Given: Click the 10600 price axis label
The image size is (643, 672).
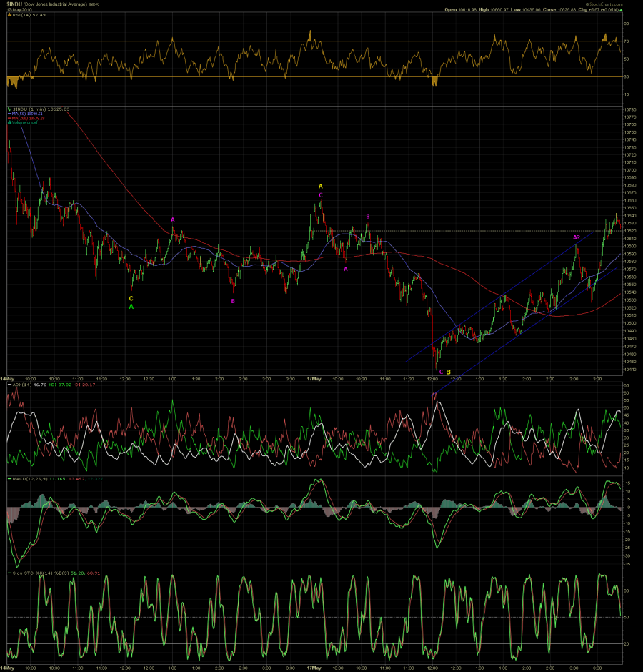Looking at the screenshot, I should point(629,247).
